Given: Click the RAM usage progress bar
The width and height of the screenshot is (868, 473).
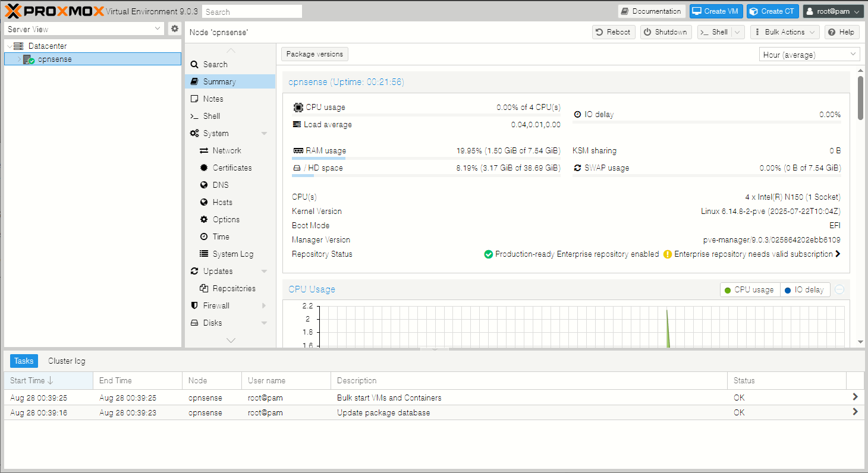Looking at the screenshot, I should point(426,159).
